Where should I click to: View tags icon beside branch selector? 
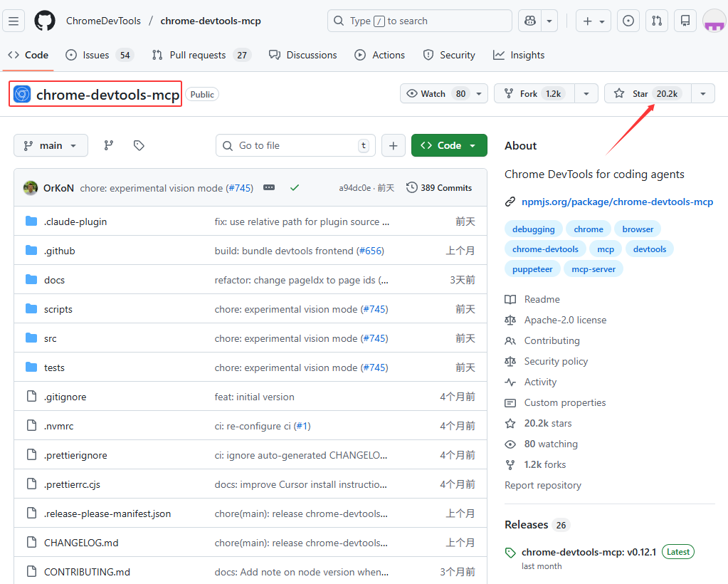[x=139, y=145]
